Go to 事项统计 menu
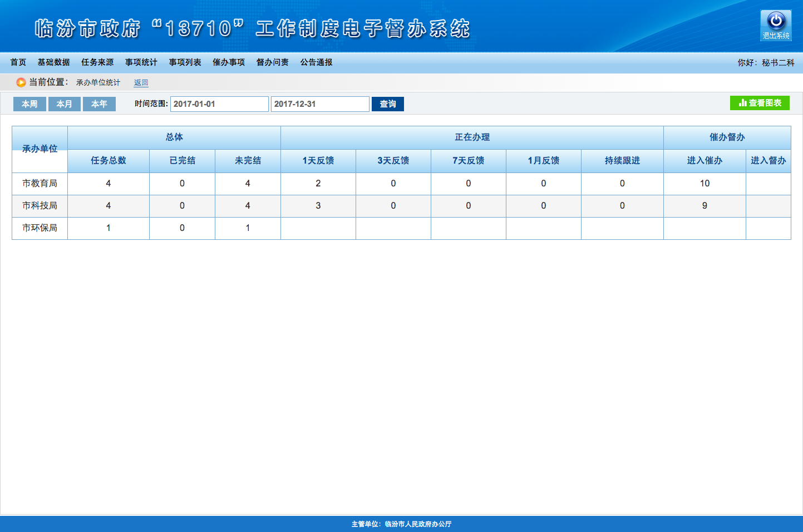 click(x=141, y=62)
